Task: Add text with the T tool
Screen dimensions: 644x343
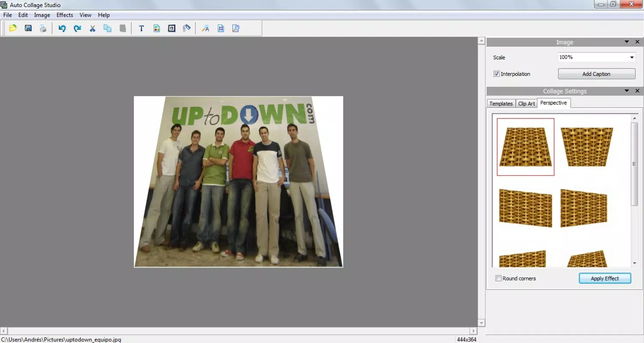Action: click(x=141, y=28)
